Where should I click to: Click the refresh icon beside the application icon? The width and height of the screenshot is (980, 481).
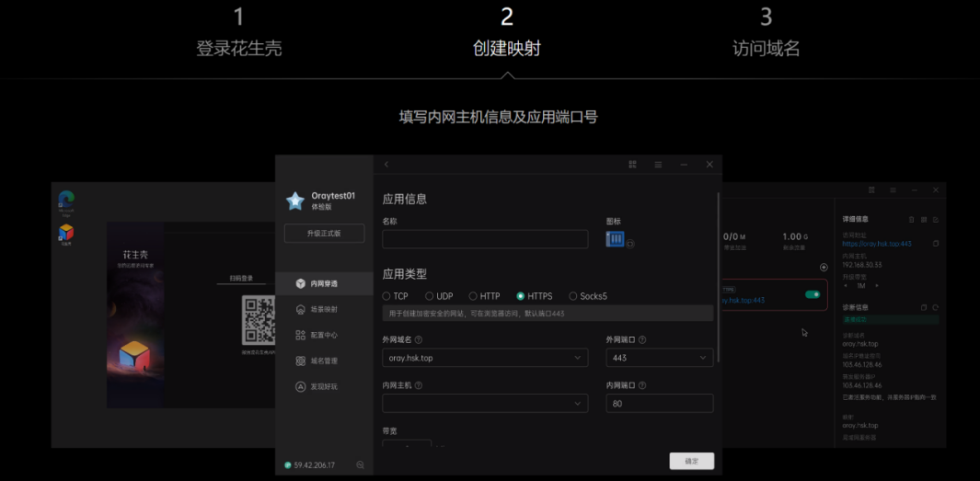[x=630, y=244]
